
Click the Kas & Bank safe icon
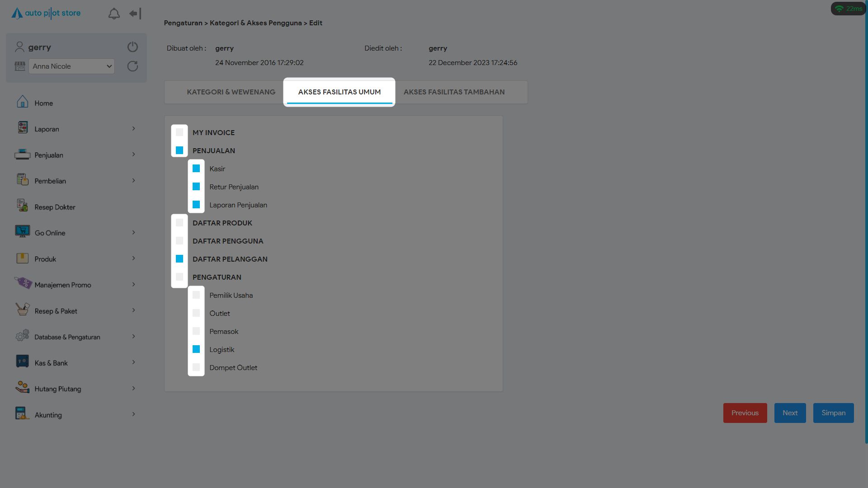pos(22,361)
